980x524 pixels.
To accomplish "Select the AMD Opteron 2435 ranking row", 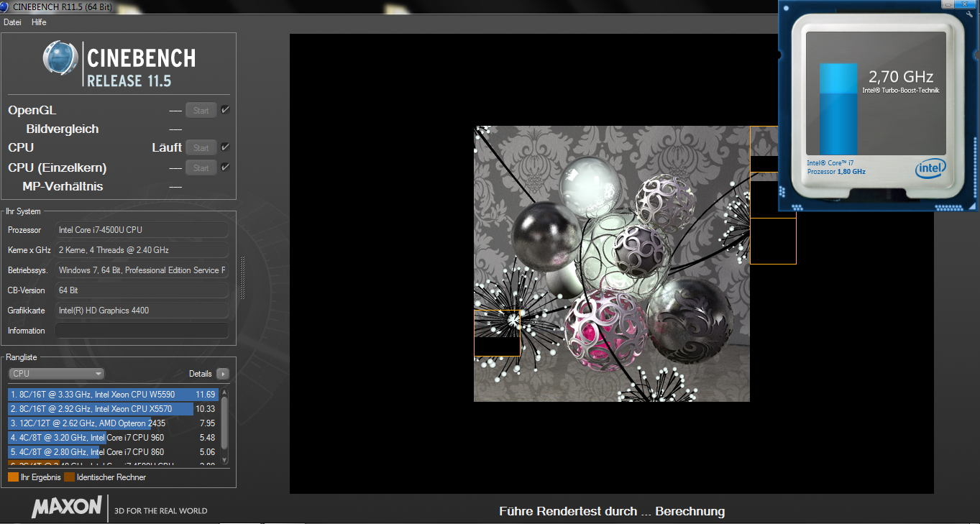I will pos(113,423).
